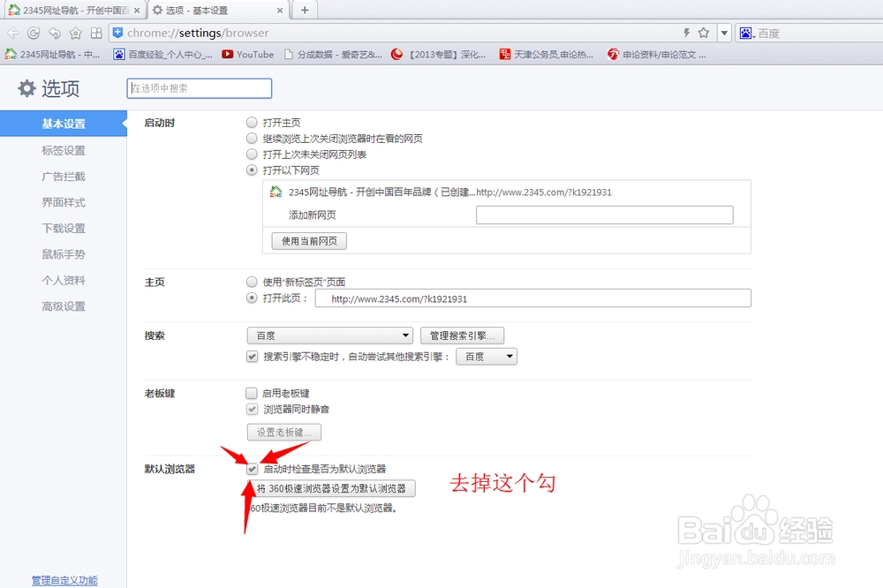Select 界面样式 in the sidebar
This screenshot has height=588, width=883.
pyautogui.click(x=64, y=202)
